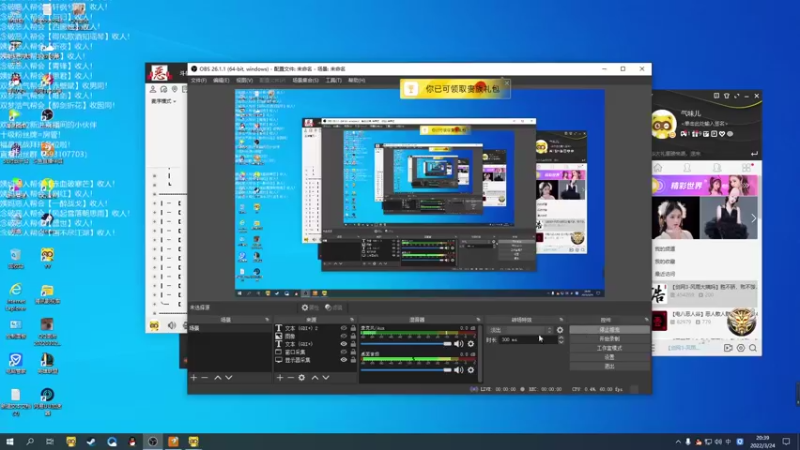Click the 工作室模式 button

click(610, 348)
